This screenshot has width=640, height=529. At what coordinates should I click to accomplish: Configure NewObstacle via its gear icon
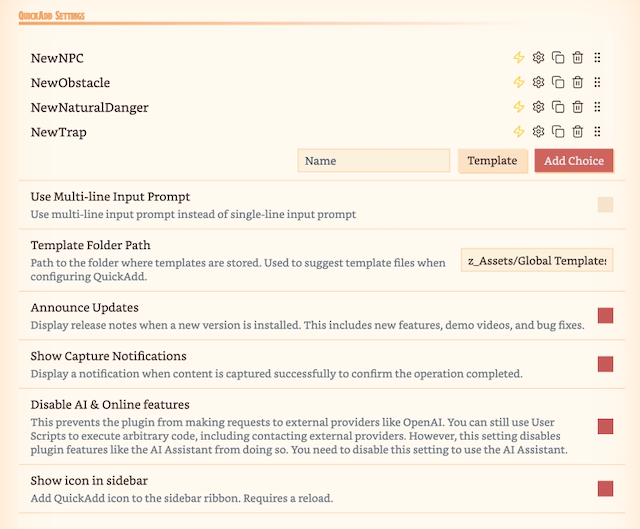click(x=538, y=82)
